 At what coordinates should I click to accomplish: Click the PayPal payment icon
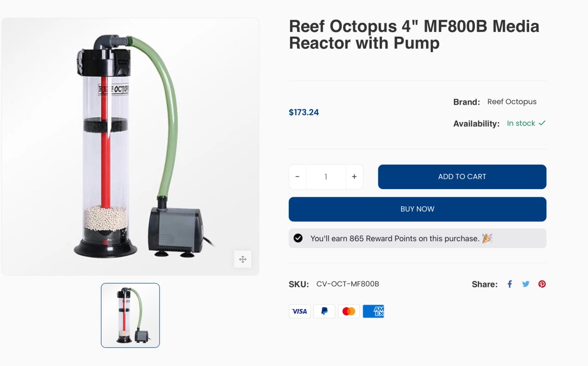pos(324,311)
